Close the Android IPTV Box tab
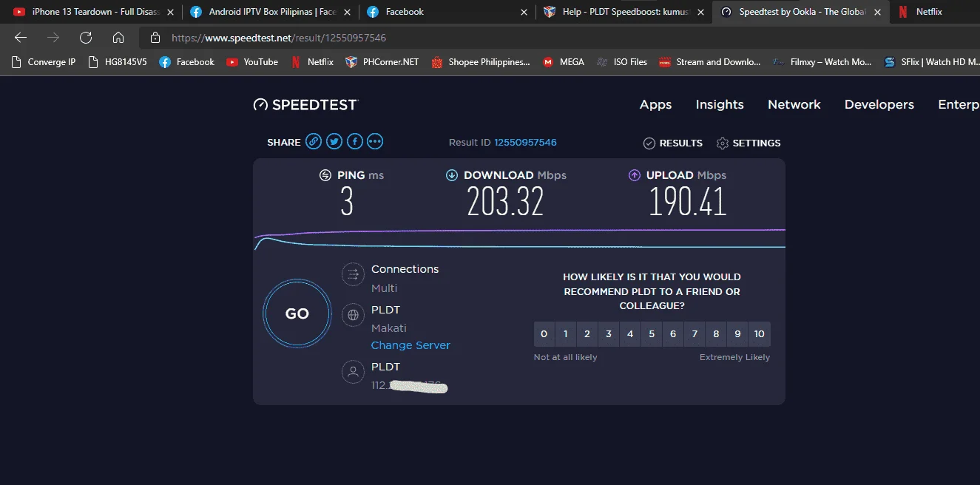Screen dimensions: 980x485 [x=347, y=12]
